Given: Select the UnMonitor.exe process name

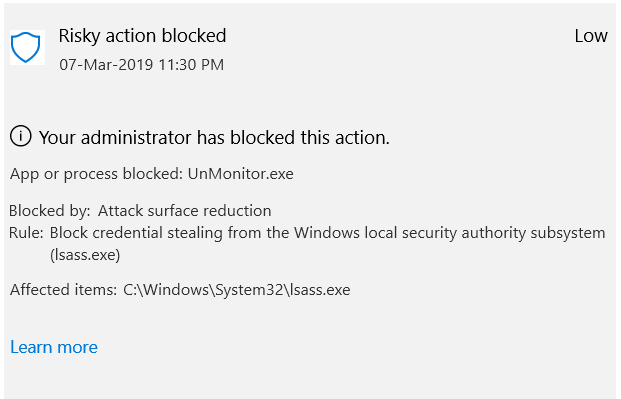Looking at the screenshot, I should click(241, 174).
